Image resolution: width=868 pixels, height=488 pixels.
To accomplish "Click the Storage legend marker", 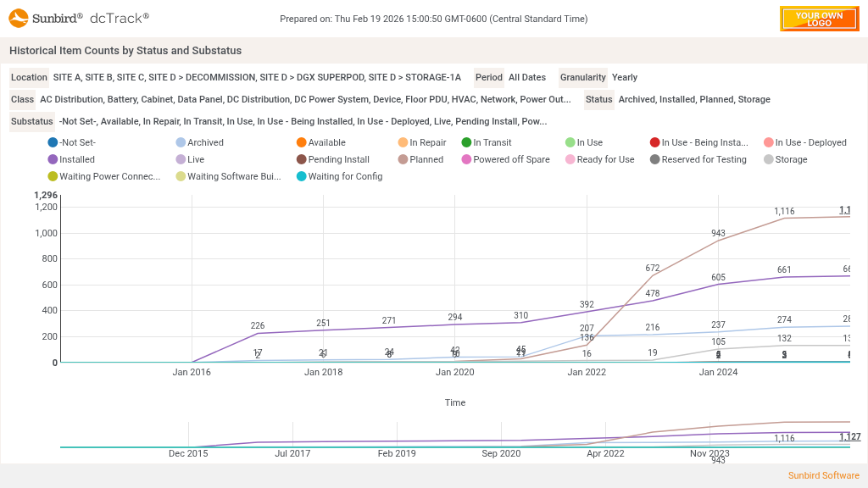I will pyautogui.click(x=769, y=159).
